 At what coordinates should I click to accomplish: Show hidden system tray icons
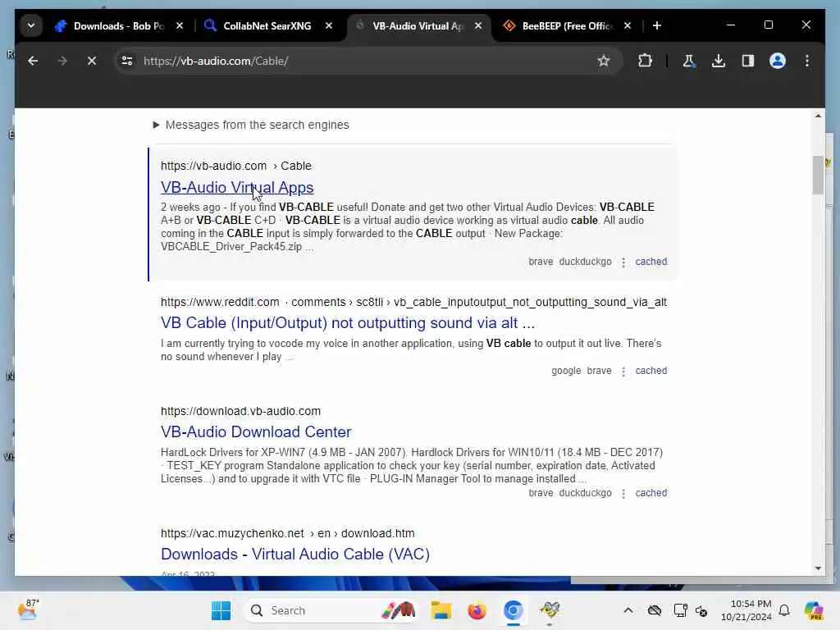pyautogui.click(x=628, y=610)
